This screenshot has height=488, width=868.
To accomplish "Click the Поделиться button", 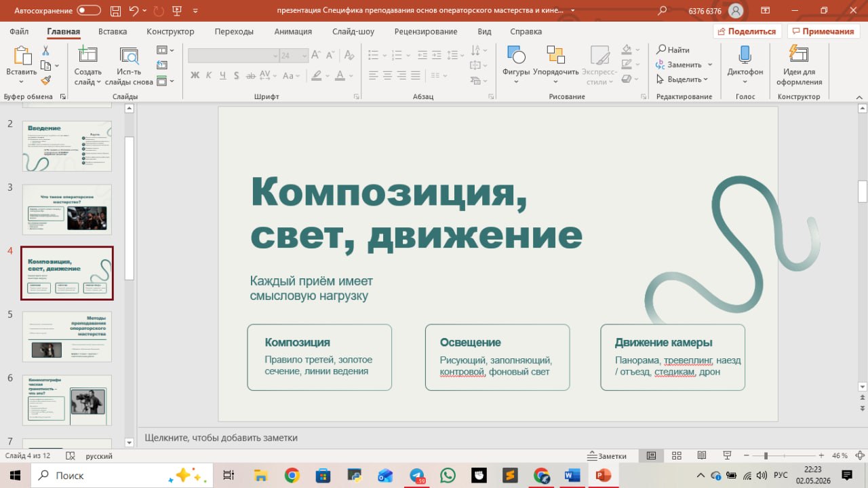I will click(x=747, y=31).
